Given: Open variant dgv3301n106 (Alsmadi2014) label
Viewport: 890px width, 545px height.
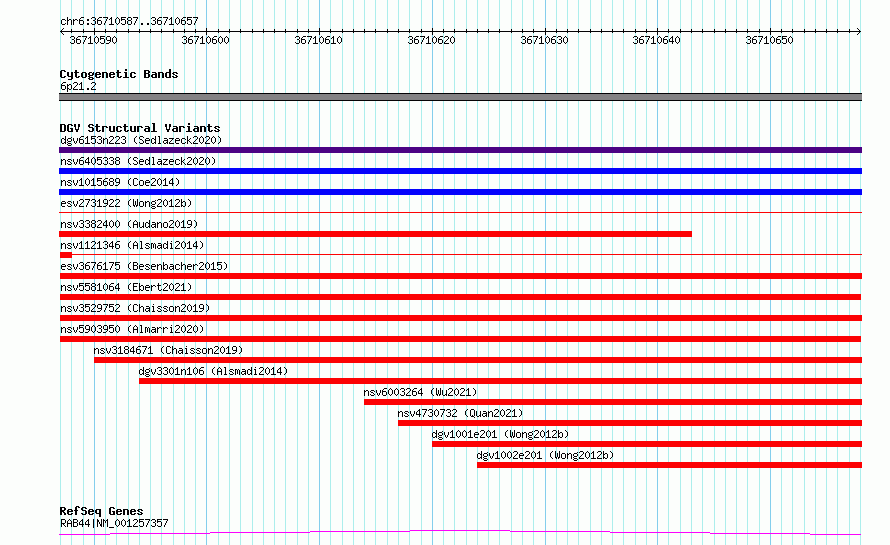Looking at the screenshot, I should coord(213,371).
